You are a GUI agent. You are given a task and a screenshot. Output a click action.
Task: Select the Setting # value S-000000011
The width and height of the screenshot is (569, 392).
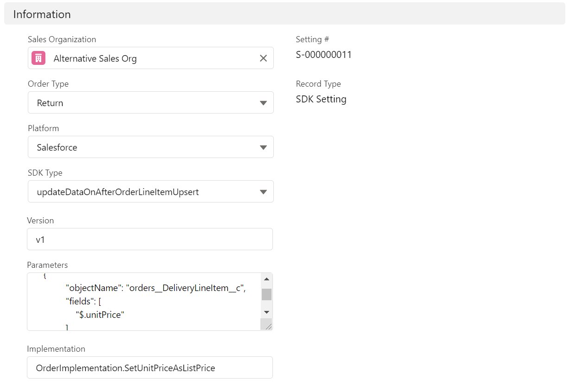pos(323,55)
